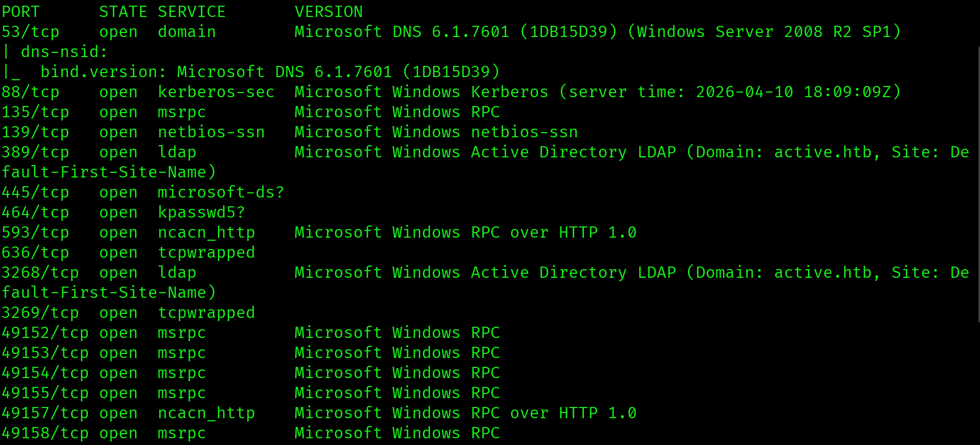The image size is (980, 445).
Task: Click the 49158/tcp port entry
Action: [x=45, y=433]
